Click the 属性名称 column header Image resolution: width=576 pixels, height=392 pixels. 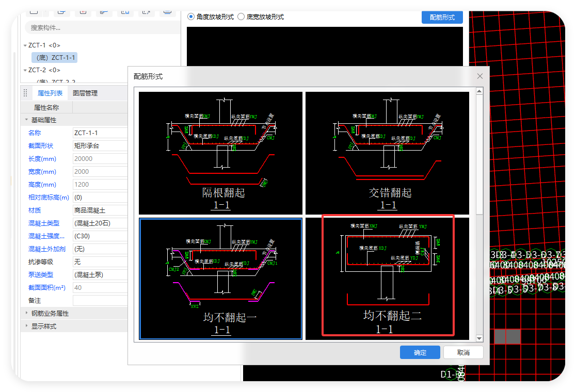pos(46,108)
